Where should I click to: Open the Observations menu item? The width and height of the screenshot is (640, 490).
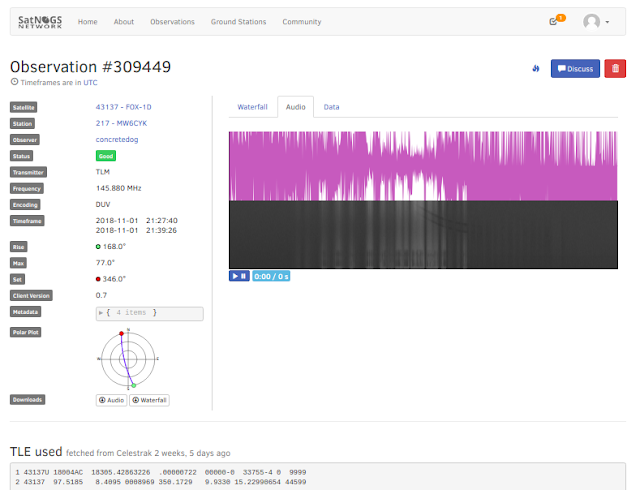pyautogui.click(x=172, y=22)
